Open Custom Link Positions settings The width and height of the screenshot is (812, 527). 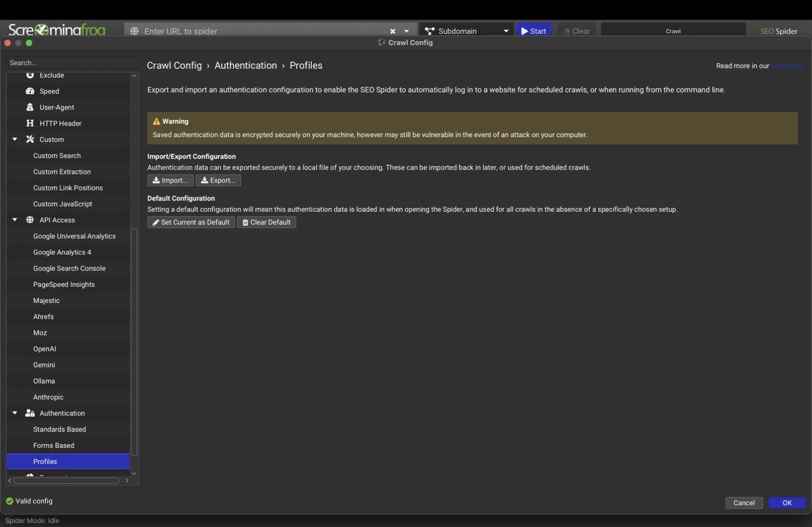pos(68,187)
